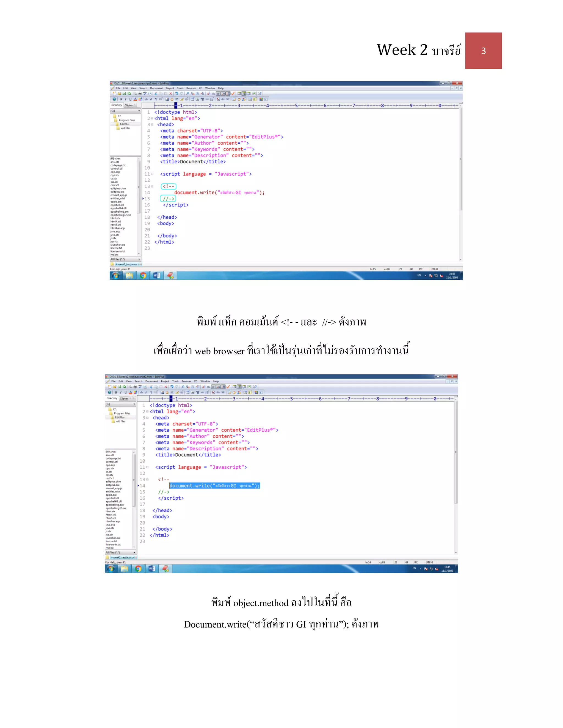The height and width of the screenshot is (728, 563).
Task: Open Browser menu in lower EditPlus screenshot
Action: pyautogui.click(x=186, y=381)
